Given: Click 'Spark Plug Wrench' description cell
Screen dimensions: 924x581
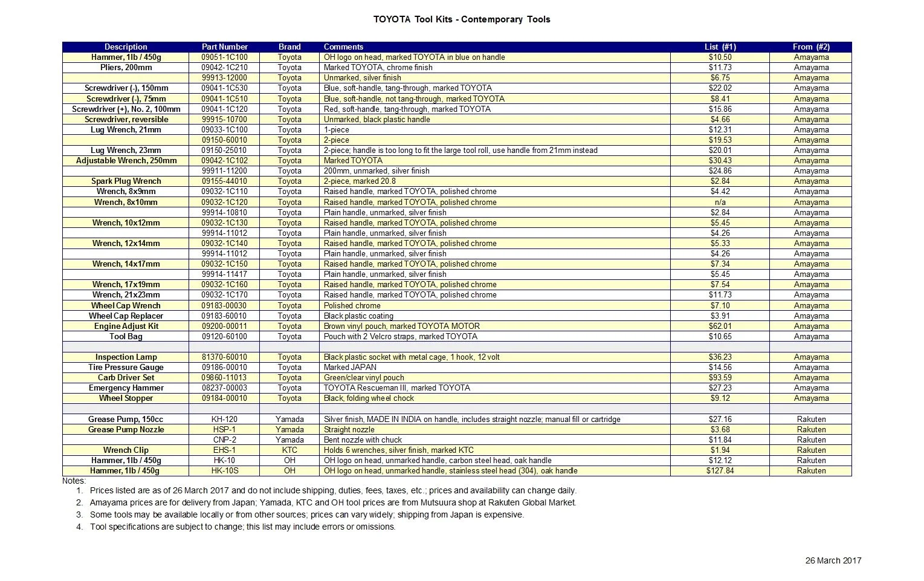Looking at the screenshot, I should click(x=126, y=181).
